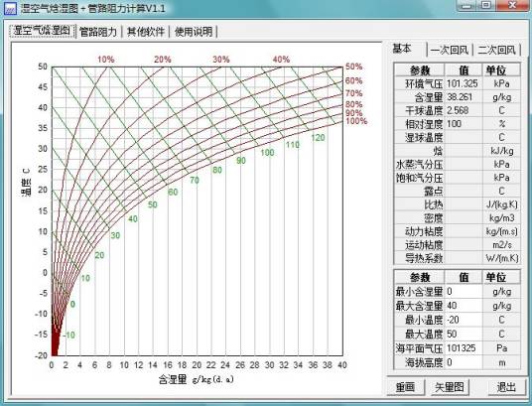532x406 pixels.
Task: Switch to the 一次回风 tab
Action: [450, 51]
